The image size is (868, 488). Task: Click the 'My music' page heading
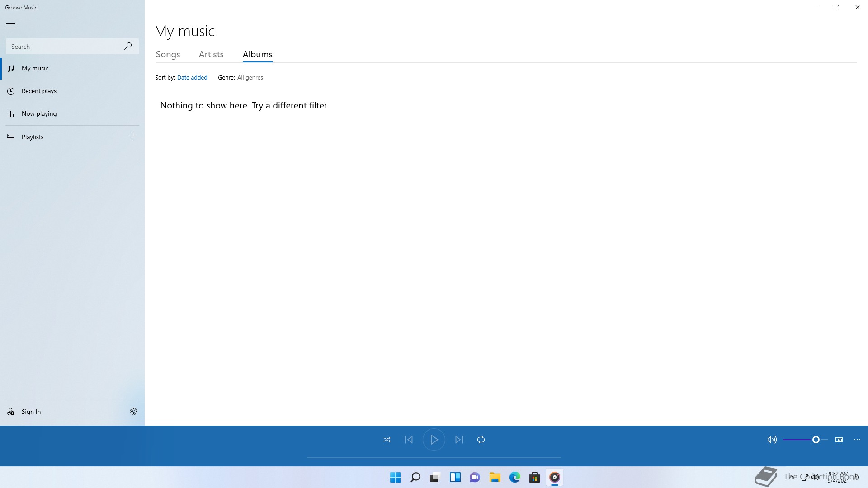coord(184,31)
